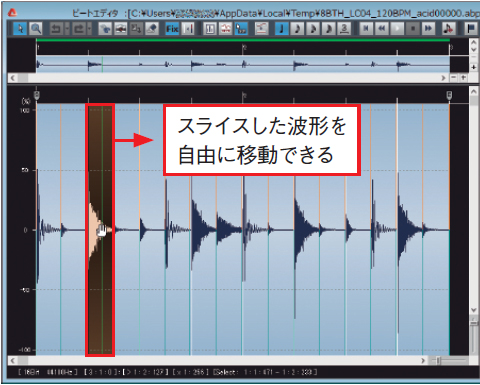This screenshot has width=480, height=385.
Task: Click overview vertical zoom plus button
Action: click(x=474, y=67)
